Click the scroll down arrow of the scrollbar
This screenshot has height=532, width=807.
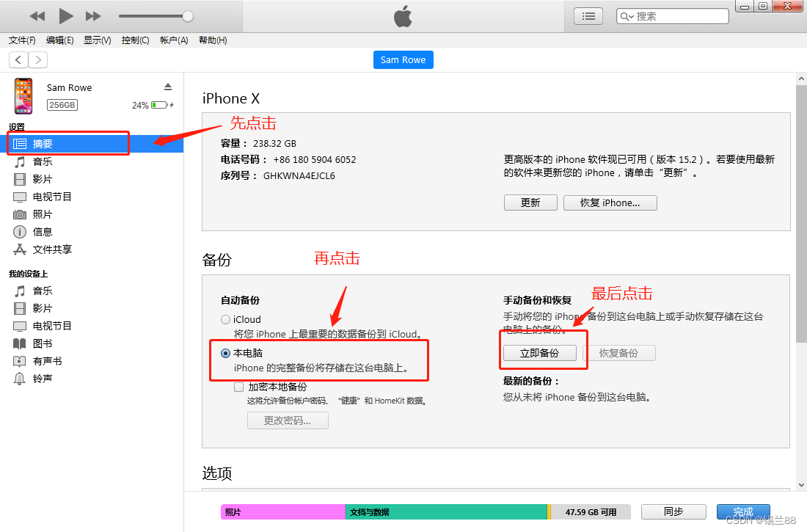(x=801, y=484)
